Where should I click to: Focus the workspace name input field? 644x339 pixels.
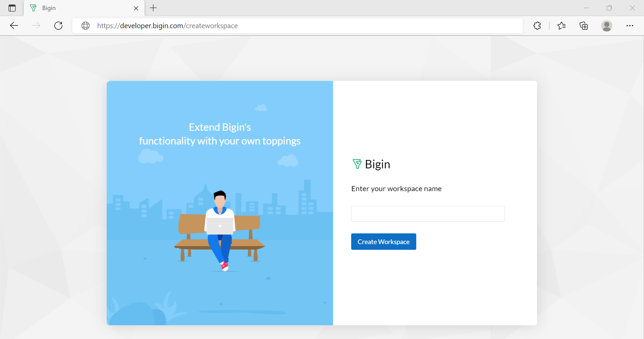tap(428, 214)
